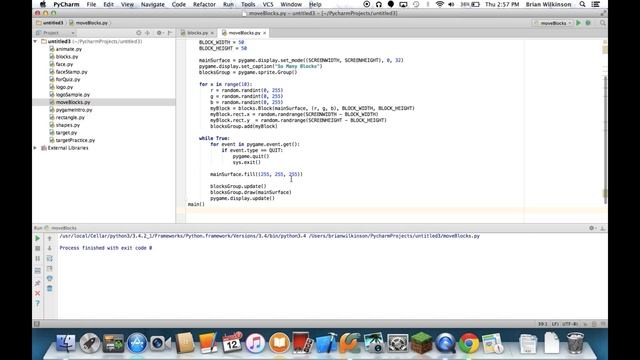Restore layout icon in the Run panel
This screenshot has height=360, width=640.
[x=38, y=271]
